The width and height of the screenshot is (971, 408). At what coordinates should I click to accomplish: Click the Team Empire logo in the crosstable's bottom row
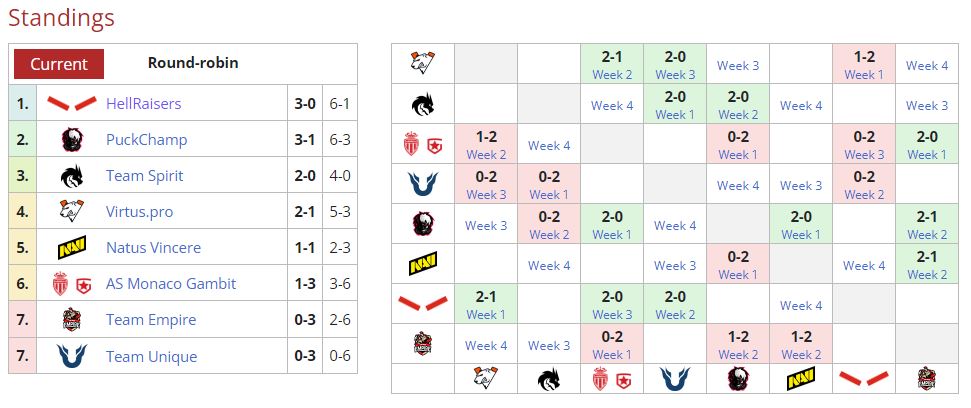pos(927,378)
